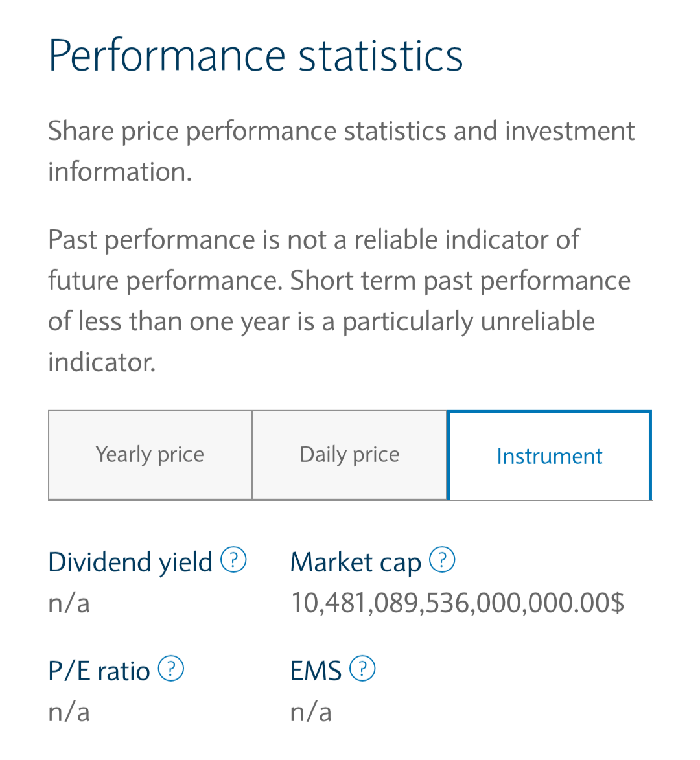
Task: Select the market cap value 10,481,089,536,000,000.00$
Action: (x=457, y=603)
